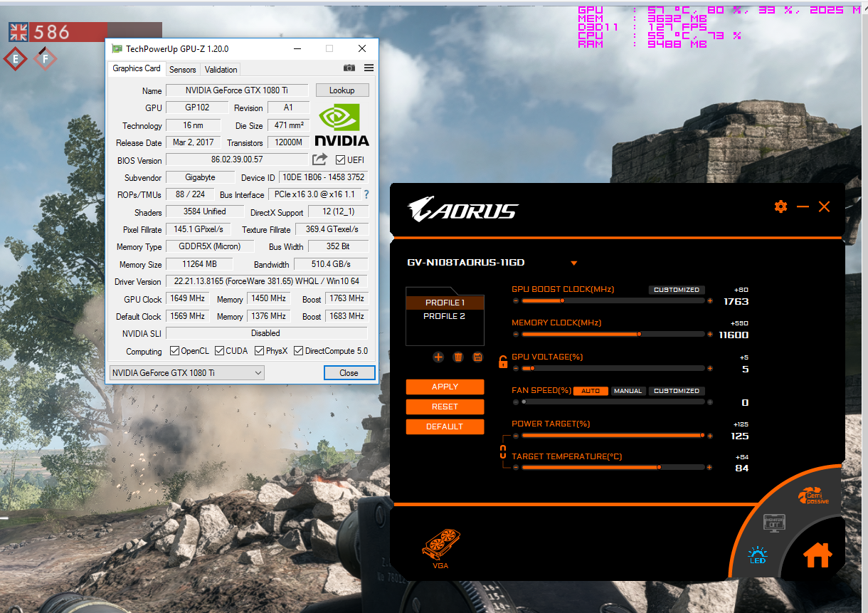This screenshot has height=613, width=868.
Task: Save profile using floppy disk icon
Action: coord(477,357)
